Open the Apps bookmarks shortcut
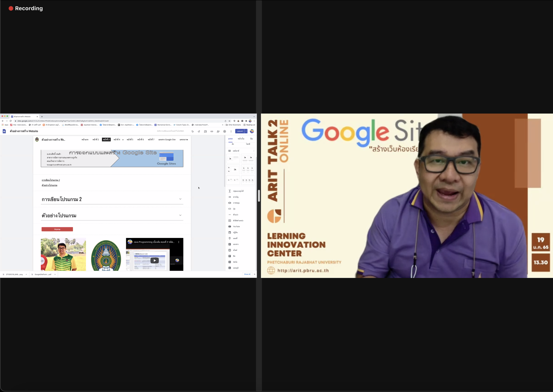553x392 pixels. coord(5,125)
